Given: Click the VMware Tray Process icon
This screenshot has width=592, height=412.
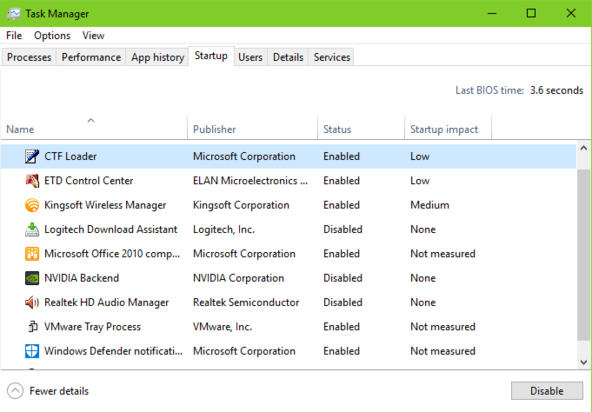Looking at the screenshot, I should click(x=32, y=327).
